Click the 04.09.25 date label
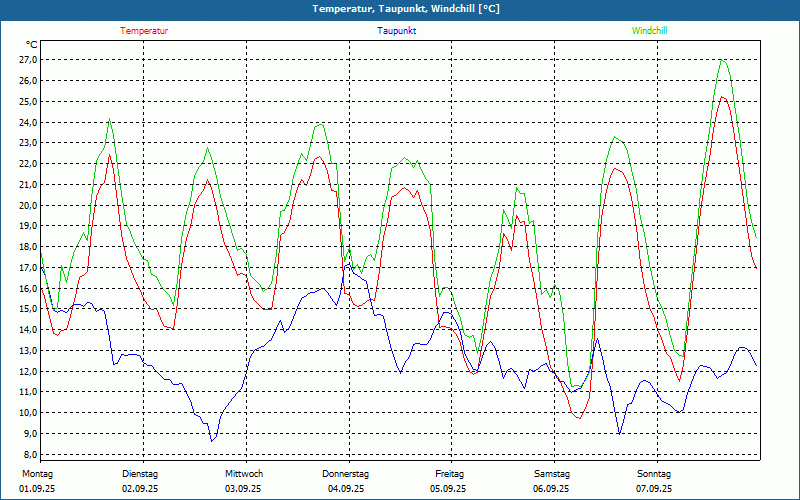800x500 pixels. coord(347,489)
